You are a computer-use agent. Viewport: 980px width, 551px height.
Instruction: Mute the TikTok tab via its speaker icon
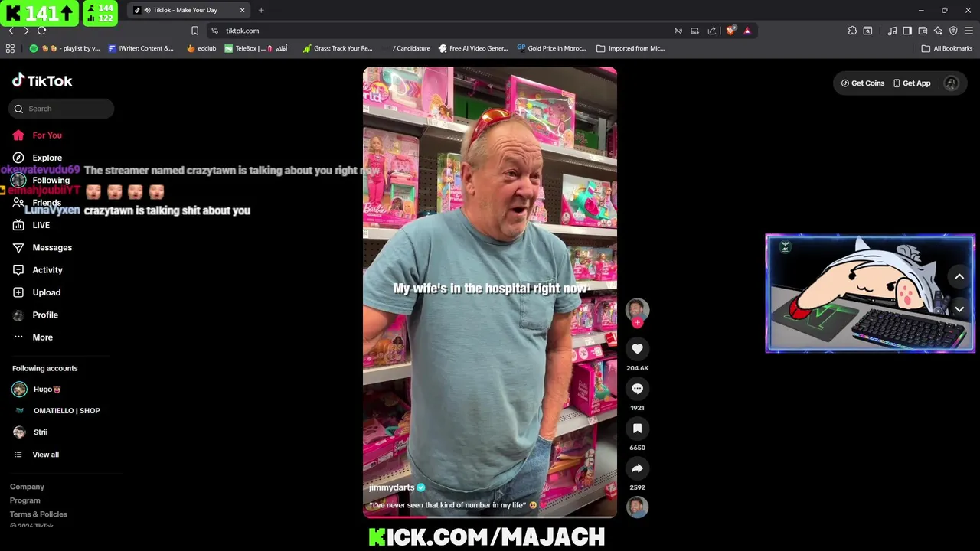click(146, 10)
